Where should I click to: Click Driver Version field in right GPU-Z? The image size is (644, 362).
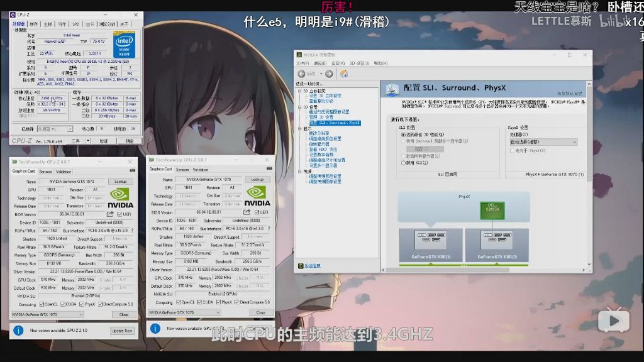(223, 270)
